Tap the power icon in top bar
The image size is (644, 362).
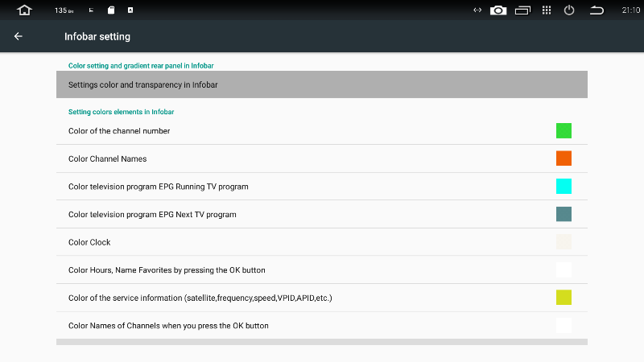(569, 10)
